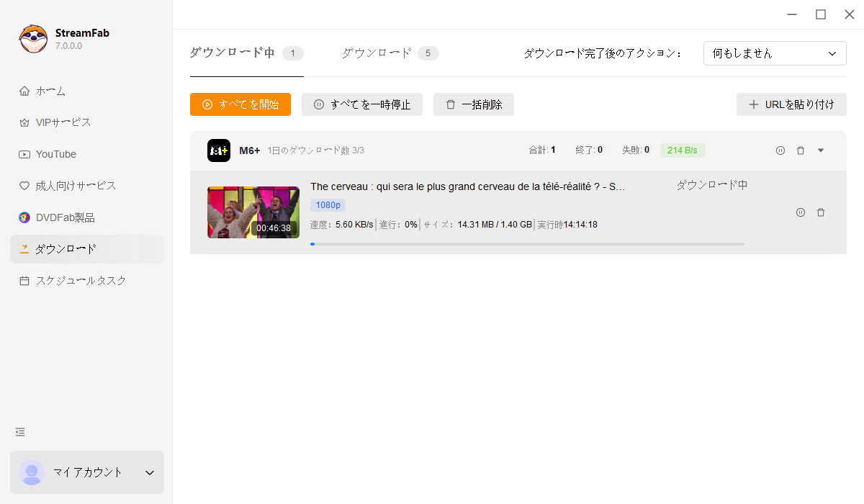864x504 pixels.
Task: Delete the The cerveau download task
Action: (x=821, y=212)
